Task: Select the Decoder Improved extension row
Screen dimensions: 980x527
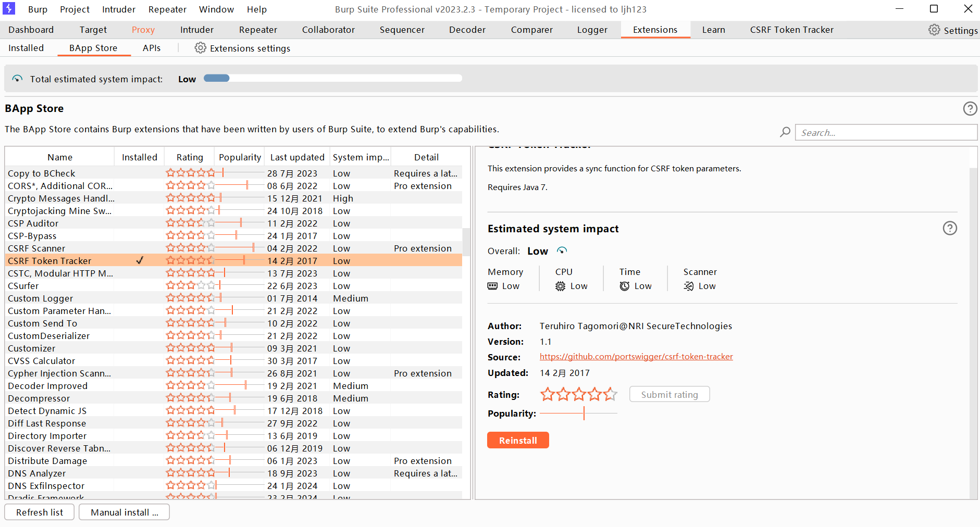Action: [233, 385]
